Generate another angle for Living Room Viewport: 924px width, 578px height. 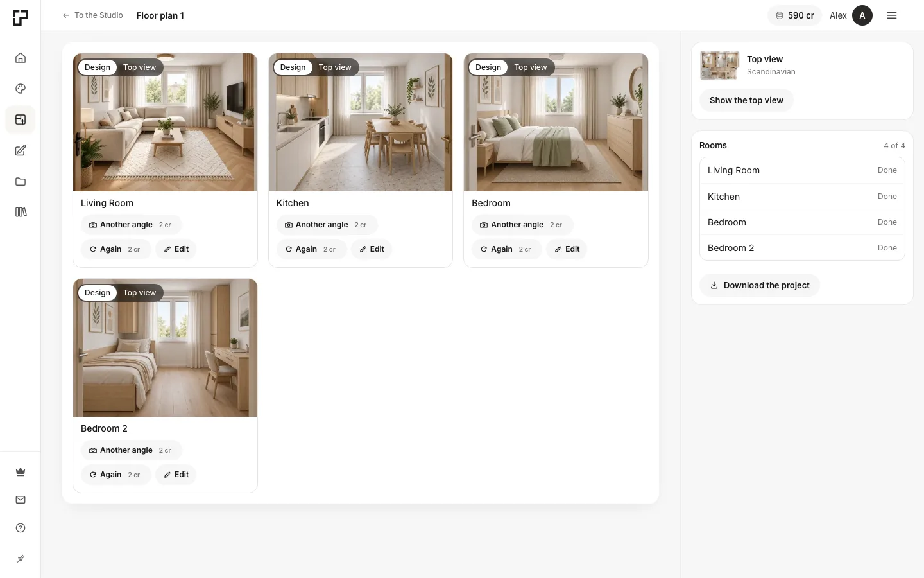(x=132, y=225)
